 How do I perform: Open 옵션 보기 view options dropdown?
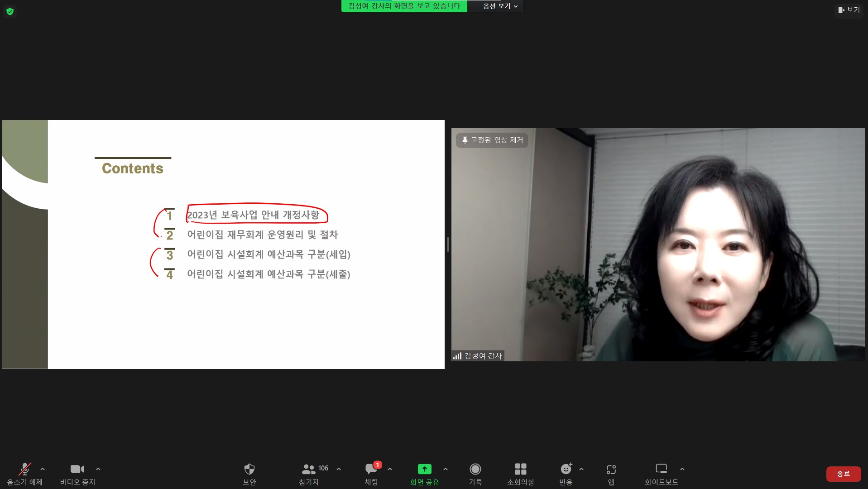[500, 6]
